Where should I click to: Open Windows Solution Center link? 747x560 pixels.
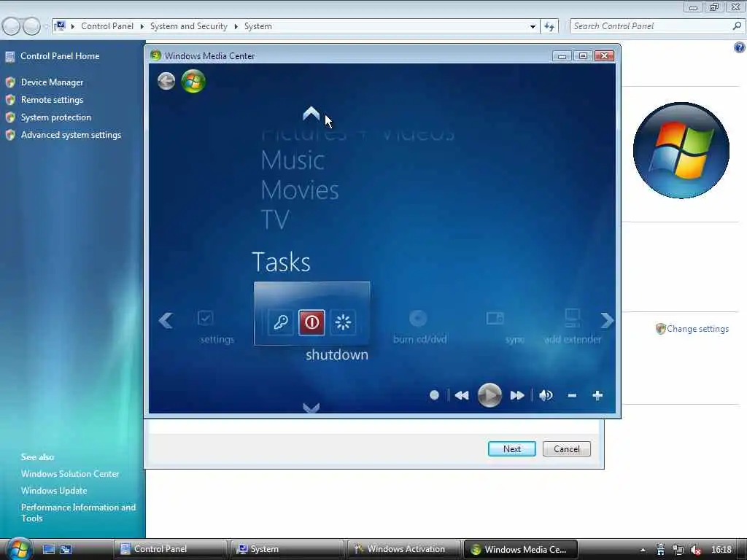click(x=70, y=474)
